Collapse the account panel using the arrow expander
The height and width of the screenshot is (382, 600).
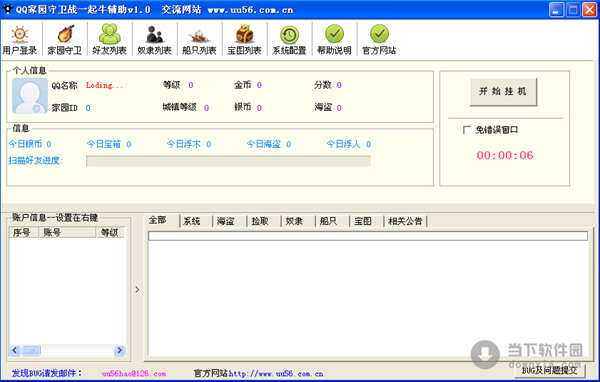(x=137, y=290)
